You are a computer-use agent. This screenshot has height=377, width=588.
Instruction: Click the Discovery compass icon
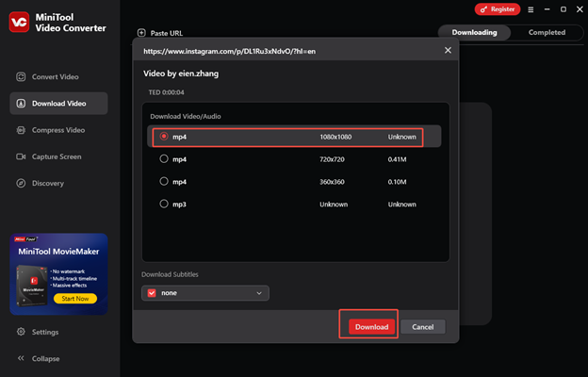click(21, 184)
